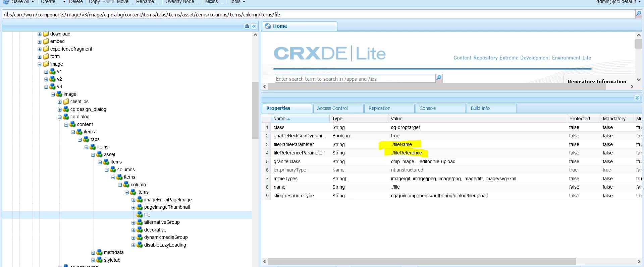Click the Move toolbar button
This screenshot has width=644, height=267.
coord(125,2)
